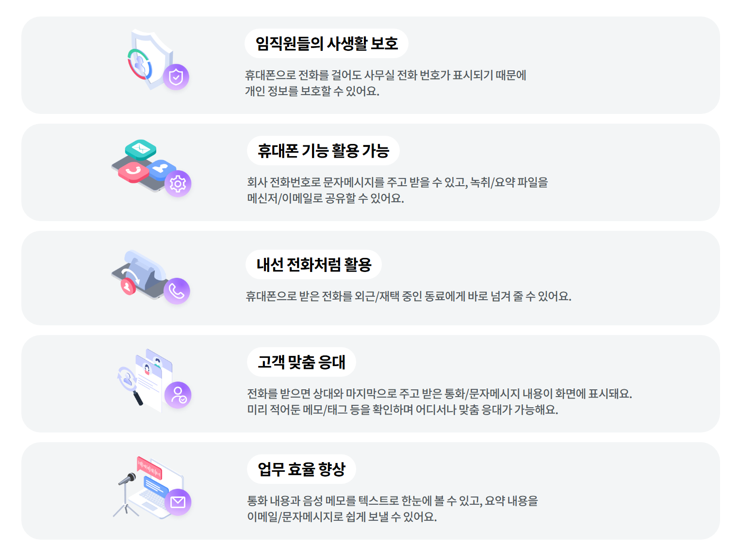This screenshot has width=739, height=560.
Task: Click the privacy shield illustration
Action: (150, 59)
